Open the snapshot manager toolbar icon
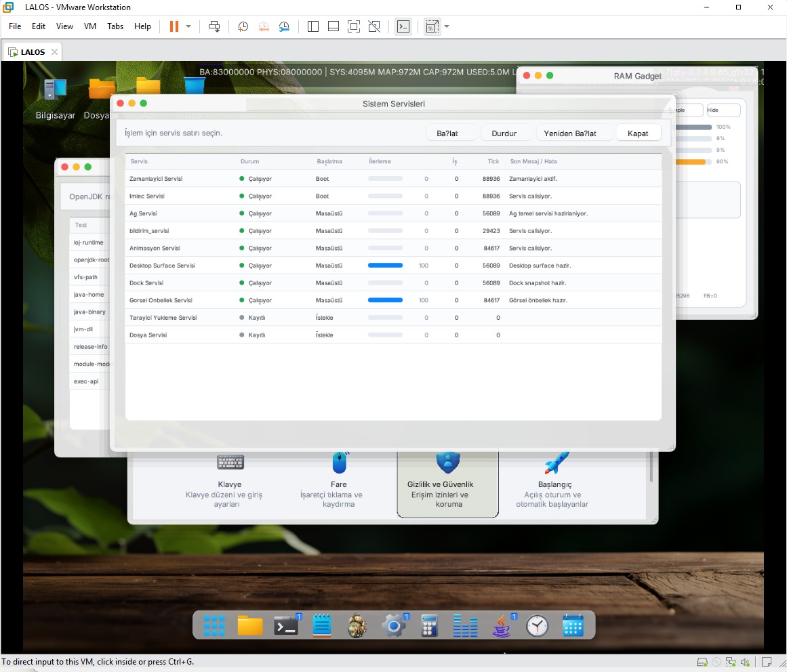Screen dimensions: 787x672 coord(284,26)
